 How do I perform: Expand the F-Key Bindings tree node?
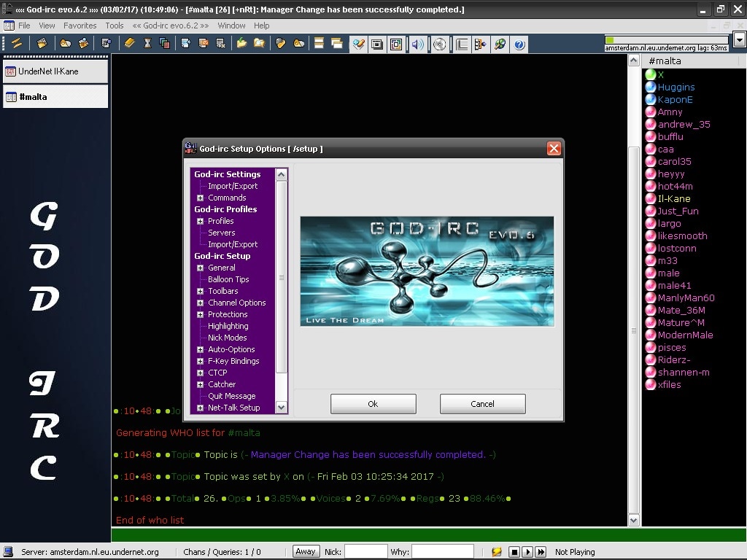(200, 361)
